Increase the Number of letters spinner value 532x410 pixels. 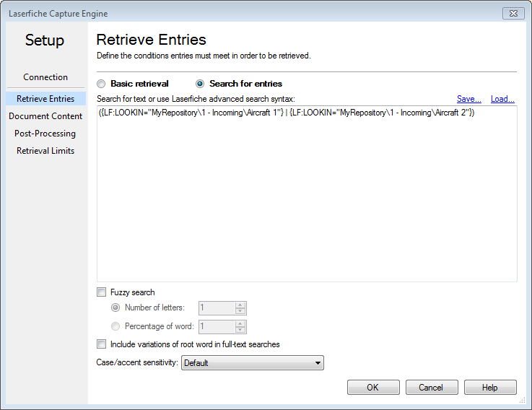(240, 305)
